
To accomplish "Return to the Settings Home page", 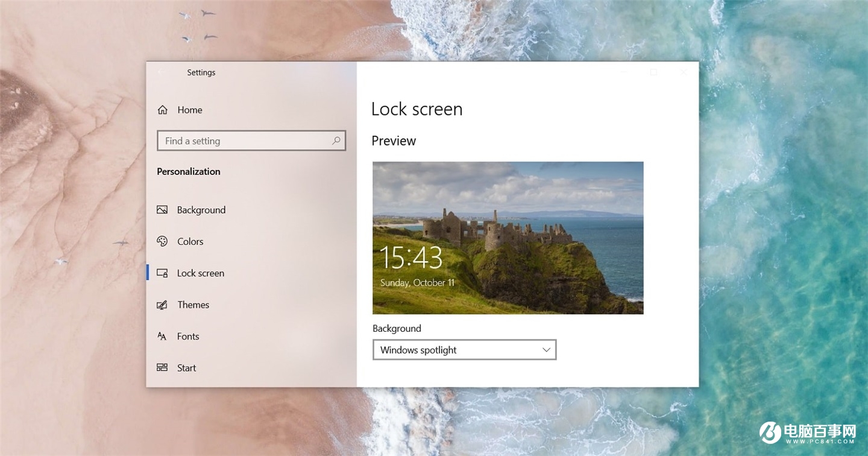I will coord(190,109).
